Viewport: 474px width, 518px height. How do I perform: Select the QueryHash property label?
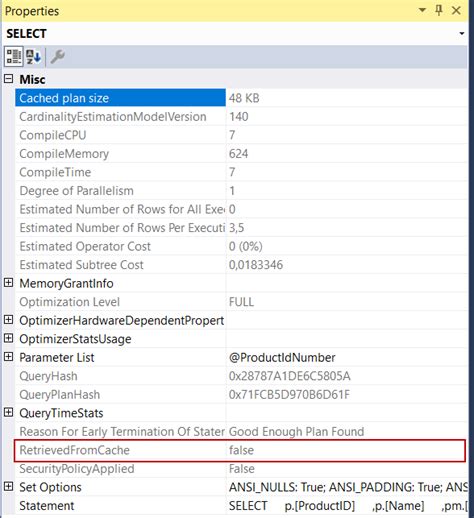coord(48,376)
